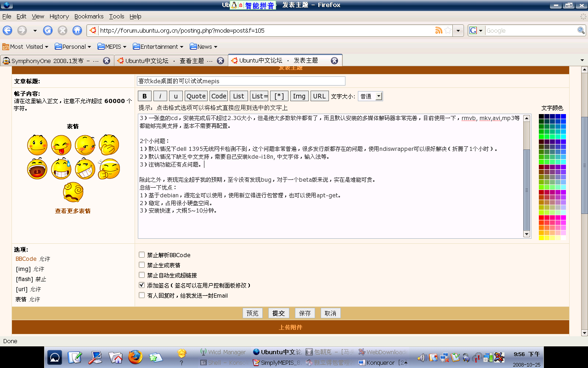The image size is (588, 368).
Task: Insert the wide open mouth laughing emoticon
Action: 37,169
